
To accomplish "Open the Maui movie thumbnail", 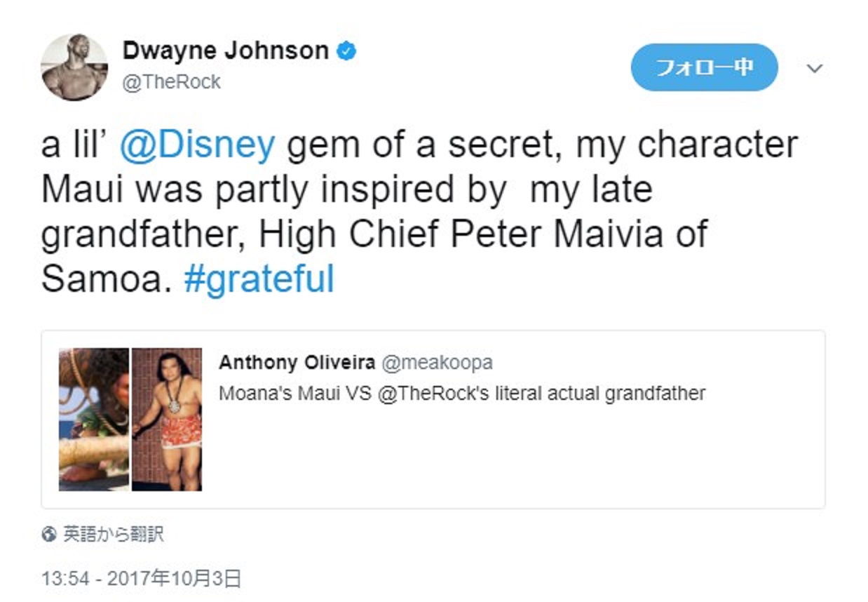I will [x=94, y=419].
